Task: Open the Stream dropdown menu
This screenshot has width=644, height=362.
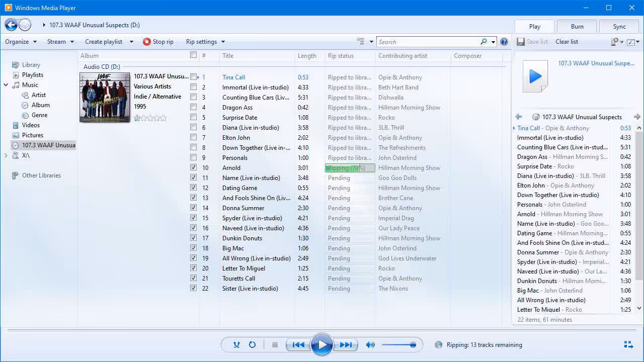Action: point(60,42)
